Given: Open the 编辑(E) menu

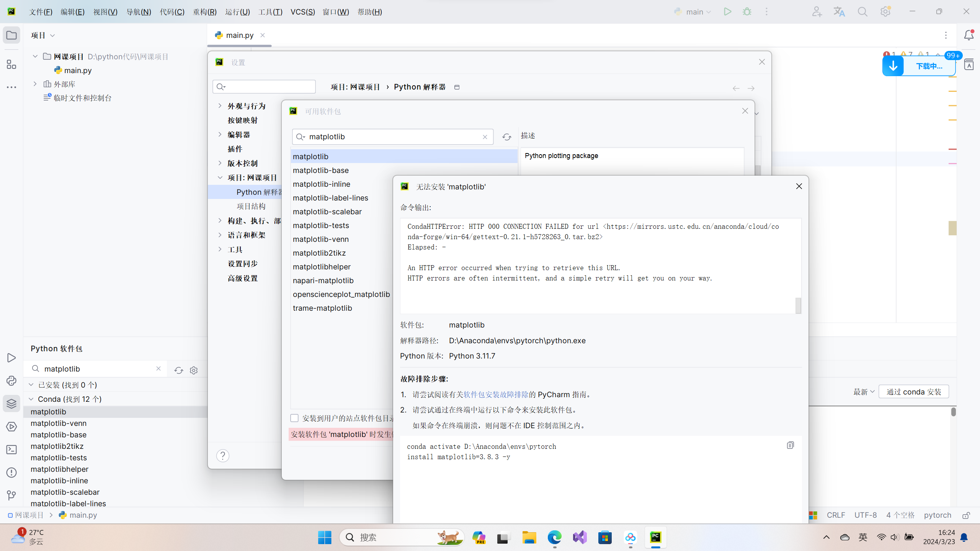Looking at the screenshot, I should (73, 11).
